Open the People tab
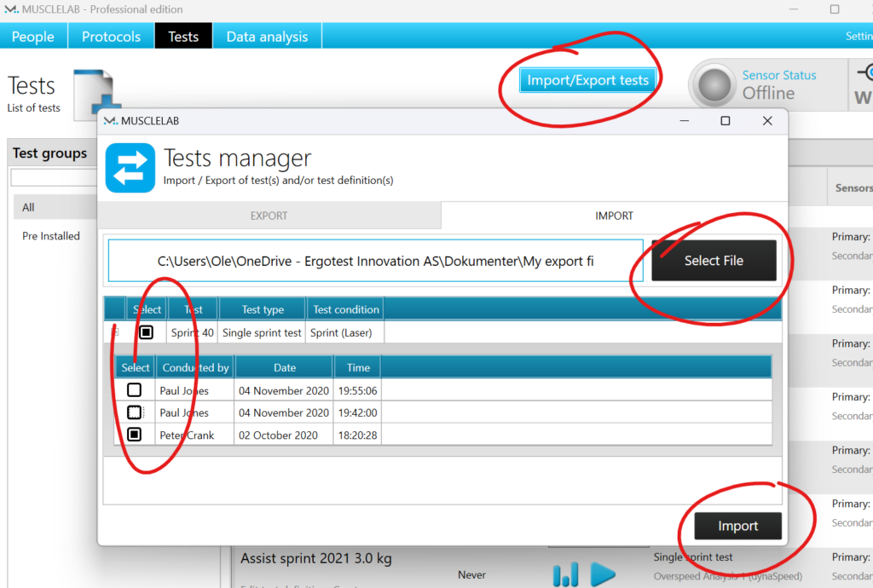The image size is (873, 588). point(33,36)
